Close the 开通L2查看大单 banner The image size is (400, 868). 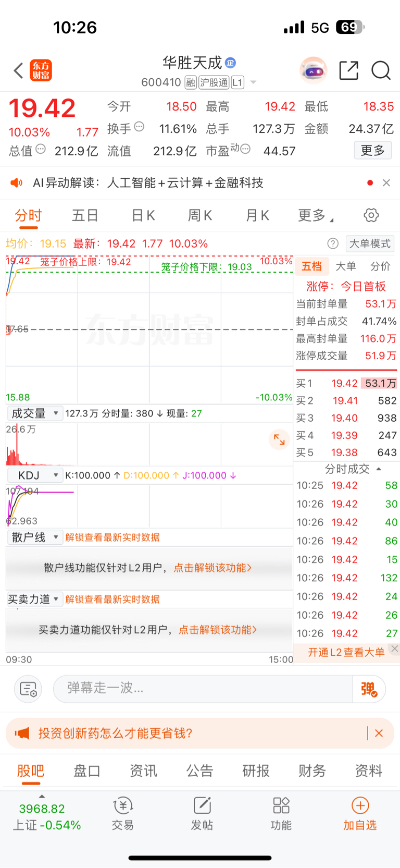[395, 649]
